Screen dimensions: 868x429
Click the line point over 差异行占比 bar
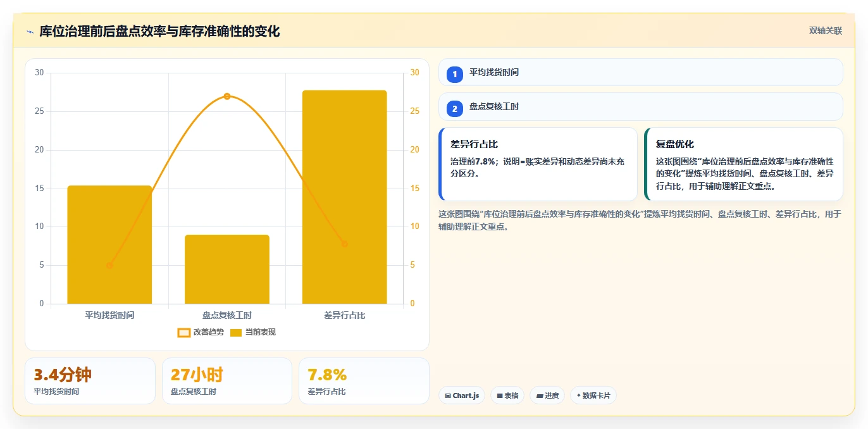click(x=345, y=244)
